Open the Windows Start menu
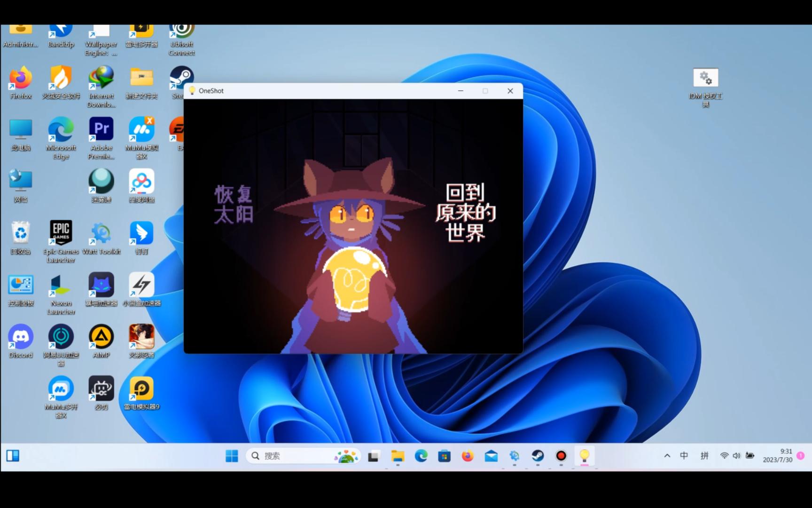The image size is (812, 508). pos(232,456)
